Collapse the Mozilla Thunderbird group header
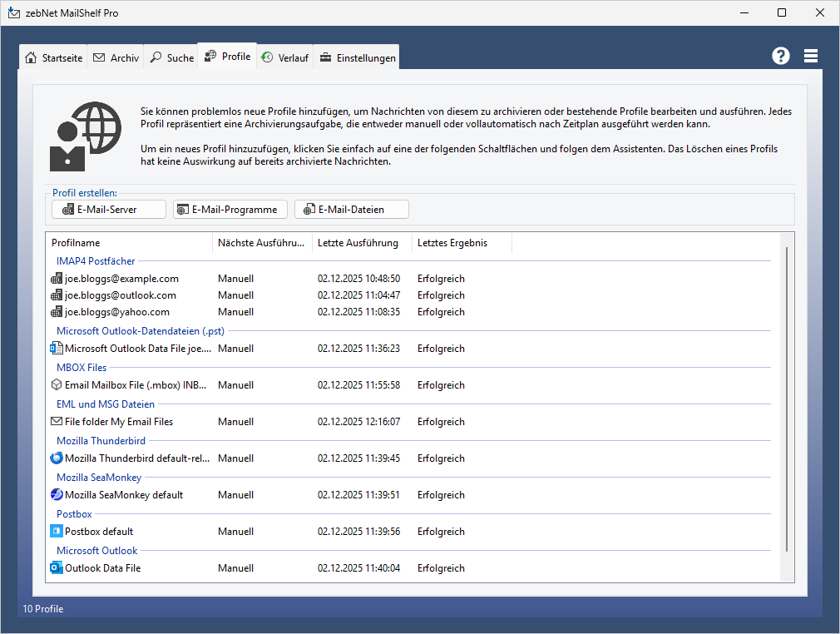This screenshot has height=634, width=840. click(101, 440)
